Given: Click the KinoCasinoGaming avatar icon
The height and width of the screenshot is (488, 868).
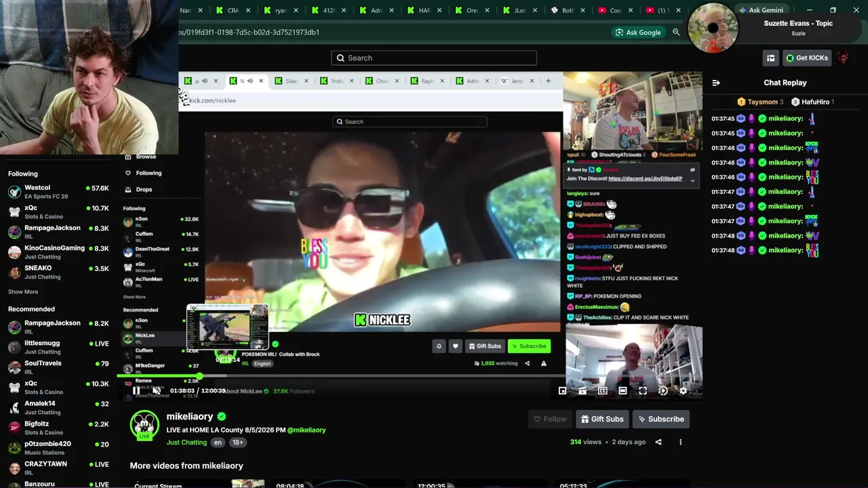Looking at the screenshot, I should click(14, 252).
